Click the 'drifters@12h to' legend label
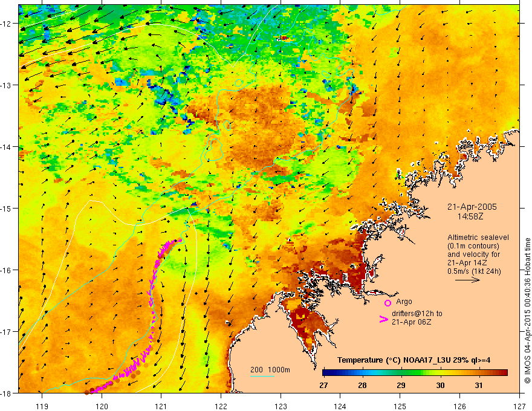The width and height of the screenshot is (532, 411). pyautogui.click(x=417, y=314)
